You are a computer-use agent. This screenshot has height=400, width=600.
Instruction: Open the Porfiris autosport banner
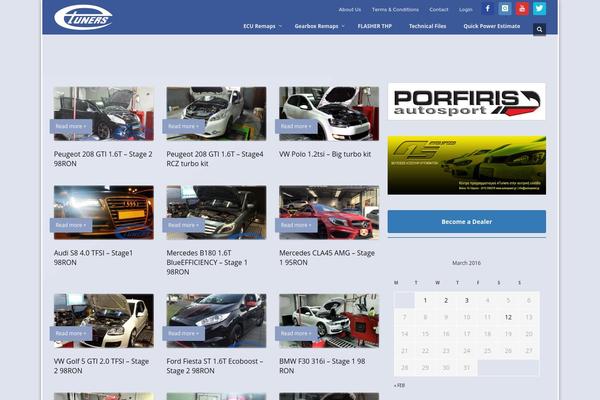pos(466,101)
